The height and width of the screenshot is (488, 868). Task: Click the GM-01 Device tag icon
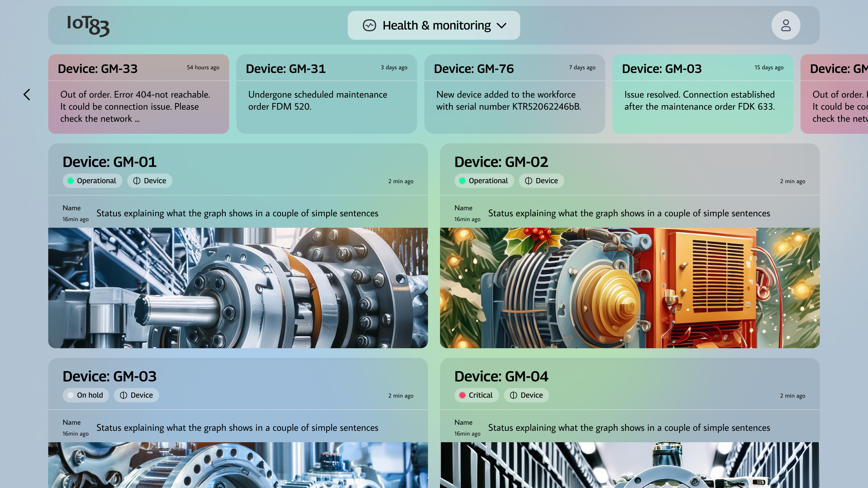[x=137, y=181]
